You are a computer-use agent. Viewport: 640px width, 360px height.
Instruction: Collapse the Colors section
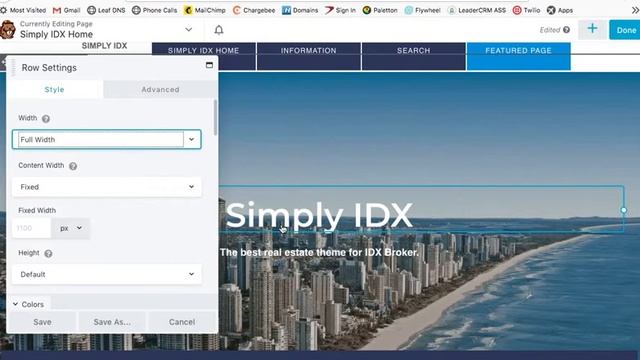29,304
